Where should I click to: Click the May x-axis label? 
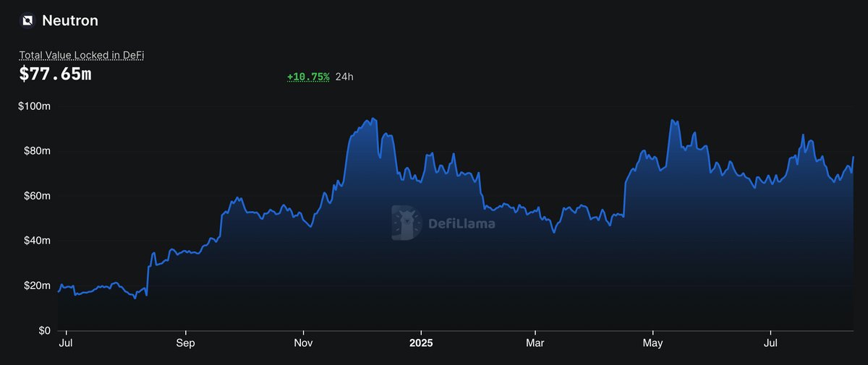(x=653, y=343)
